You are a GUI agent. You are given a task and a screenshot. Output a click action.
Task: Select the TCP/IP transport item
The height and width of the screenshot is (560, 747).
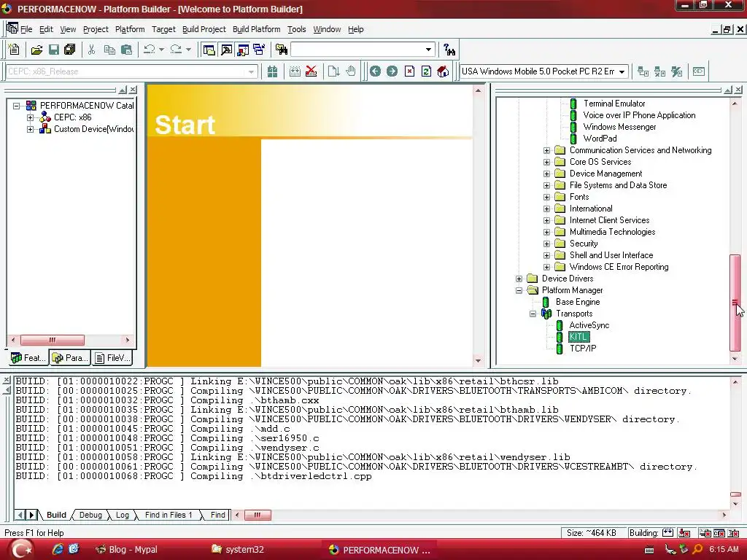pyautogui.click(x=583, y=349)
